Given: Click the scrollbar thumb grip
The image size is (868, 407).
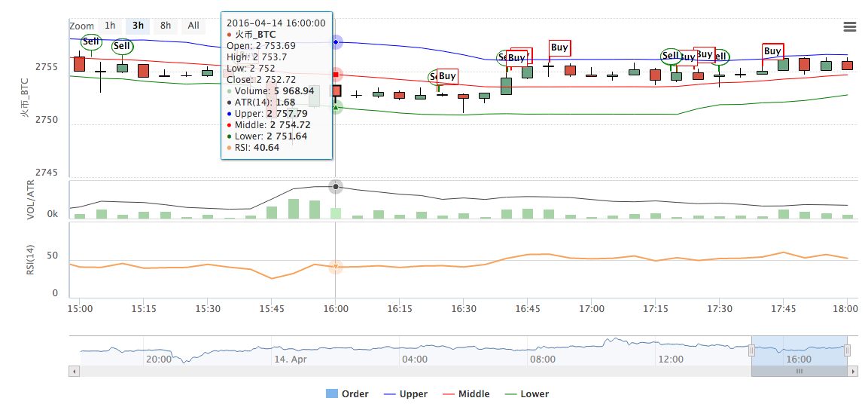Looking at the screenshot, I should click(799, 371).
